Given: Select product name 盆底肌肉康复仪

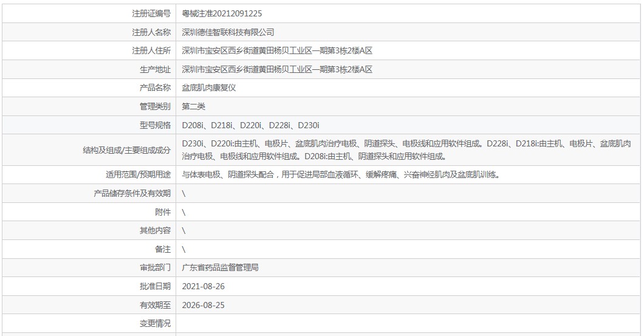Looking at the screenshot, I should point(208,87).
